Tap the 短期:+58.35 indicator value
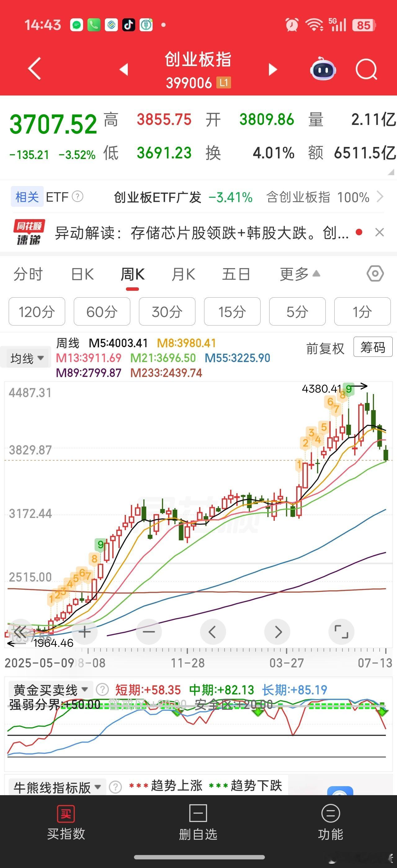Image resolution: width=397 pixels, height=868 pixels. click(x=148, y=690)
